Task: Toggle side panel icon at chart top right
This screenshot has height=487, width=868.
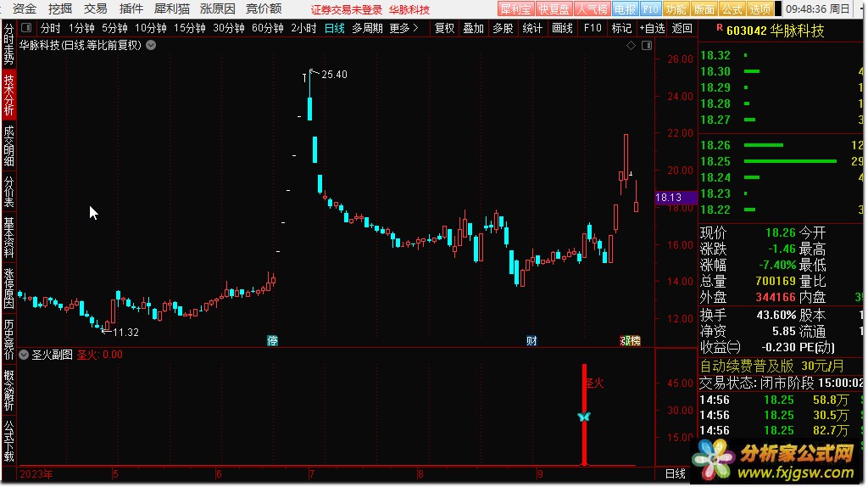Action: [x=647, y=46]
